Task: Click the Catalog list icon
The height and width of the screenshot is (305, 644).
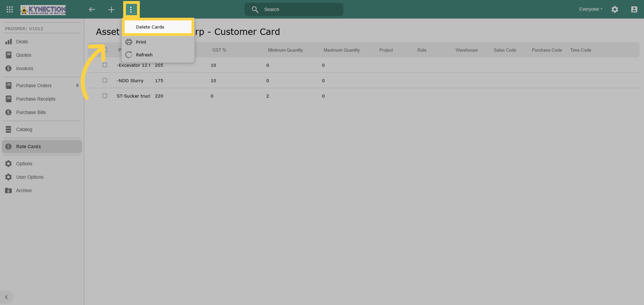Action: coord(9,129)
